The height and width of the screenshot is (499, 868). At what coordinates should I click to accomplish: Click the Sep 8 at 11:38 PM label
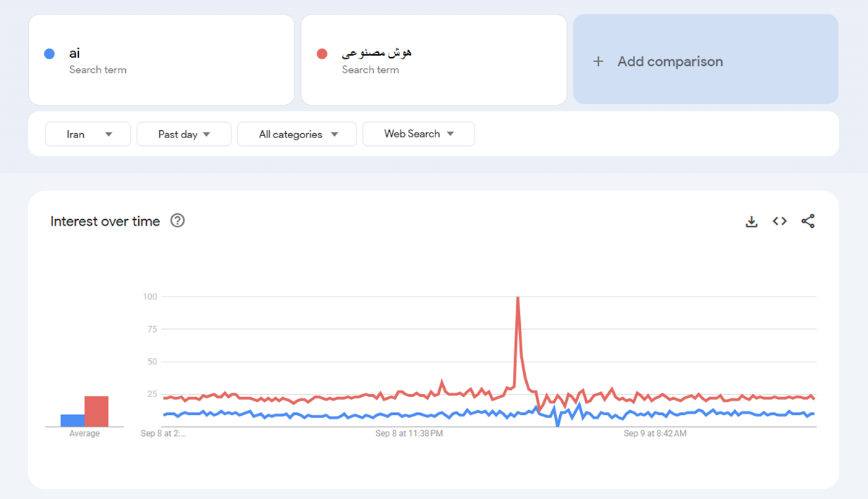[409, 434]
